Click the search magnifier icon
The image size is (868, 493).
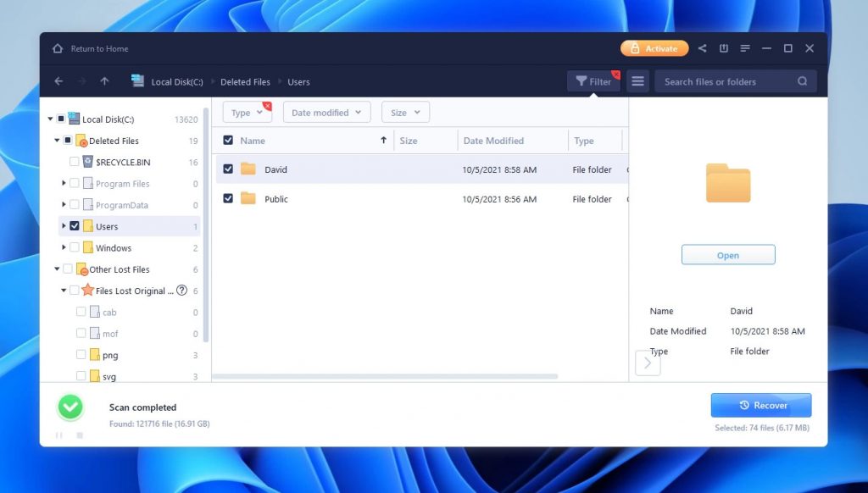[802, 81]
